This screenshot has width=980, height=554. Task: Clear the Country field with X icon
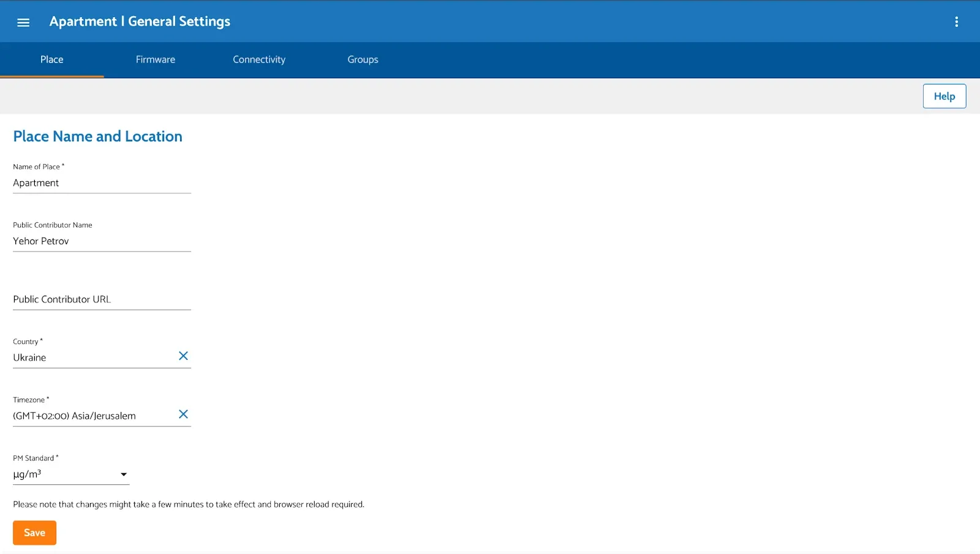pyautogui.click(x=183, y=356)
